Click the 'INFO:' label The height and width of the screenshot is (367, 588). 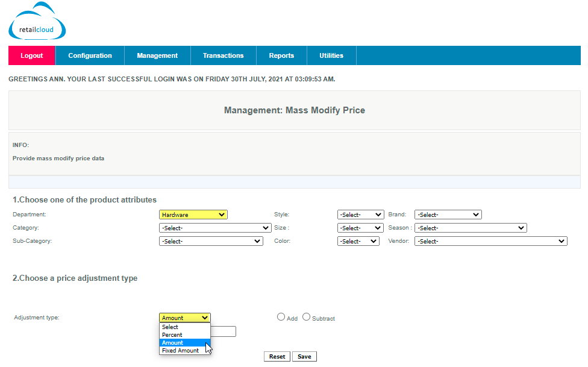click(x=20, y=145)
